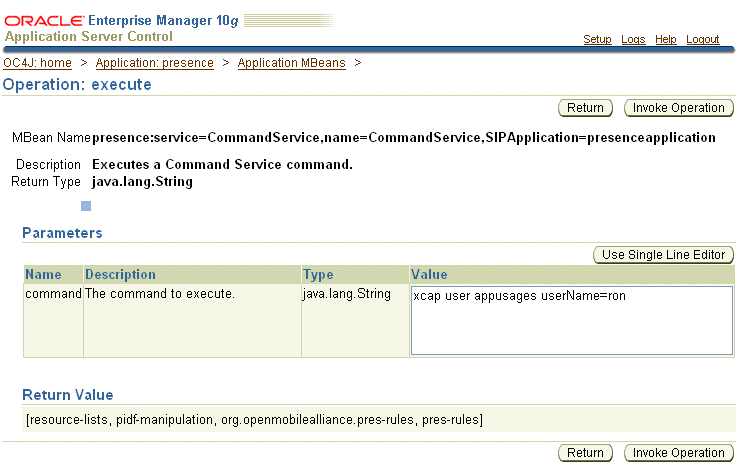Log out via Logout link

click(702, 39)
